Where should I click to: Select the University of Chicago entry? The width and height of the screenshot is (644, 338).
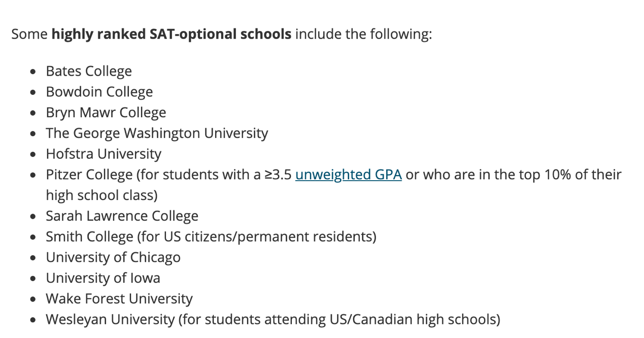(113, 257)
